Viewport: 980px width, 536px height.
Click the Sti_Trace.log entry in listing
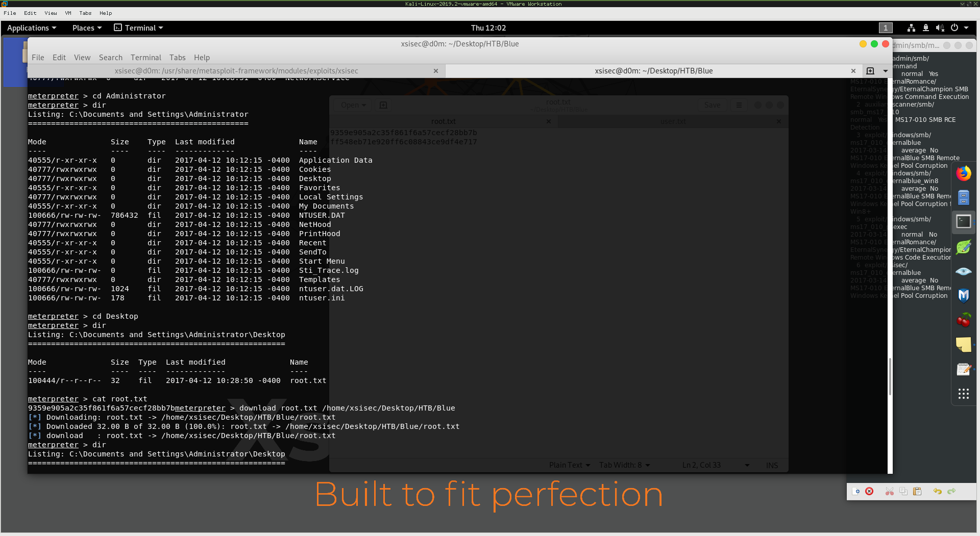point(329,270)
